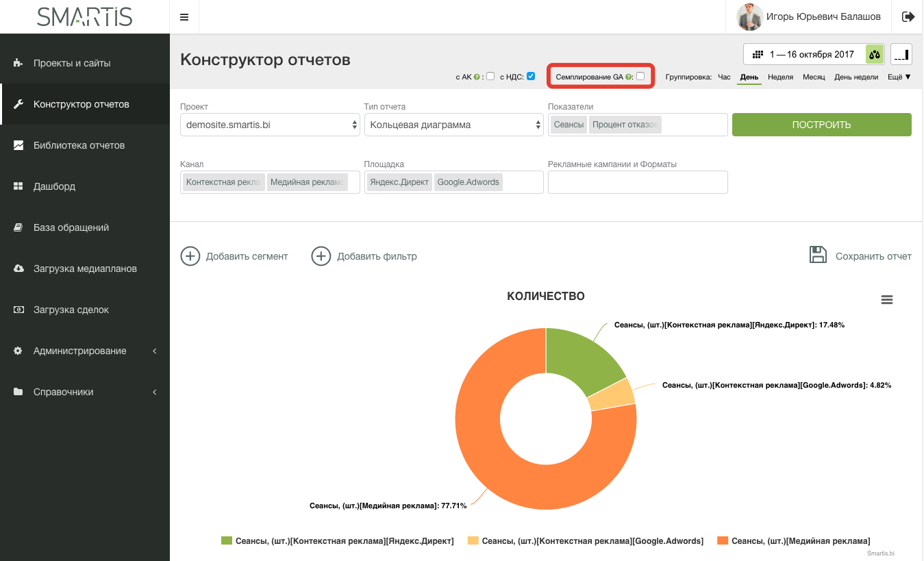Click the plus icon for Добавить фильтр
The height and width of the screenshot is (561, 924).
point(321,256)
